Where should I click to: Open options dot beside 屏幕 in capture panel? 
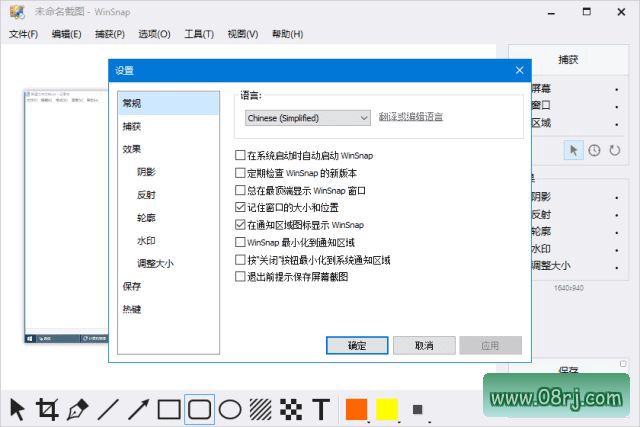[x=617, y=89]
